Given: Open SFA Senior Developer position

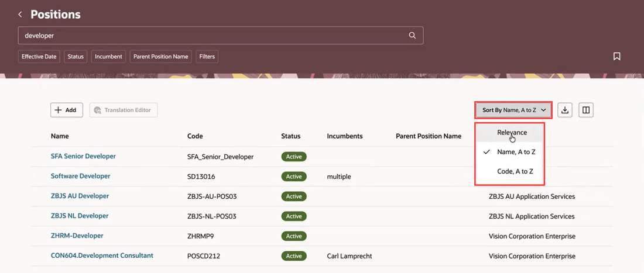Looking at the screenshot, I should 83,156.
